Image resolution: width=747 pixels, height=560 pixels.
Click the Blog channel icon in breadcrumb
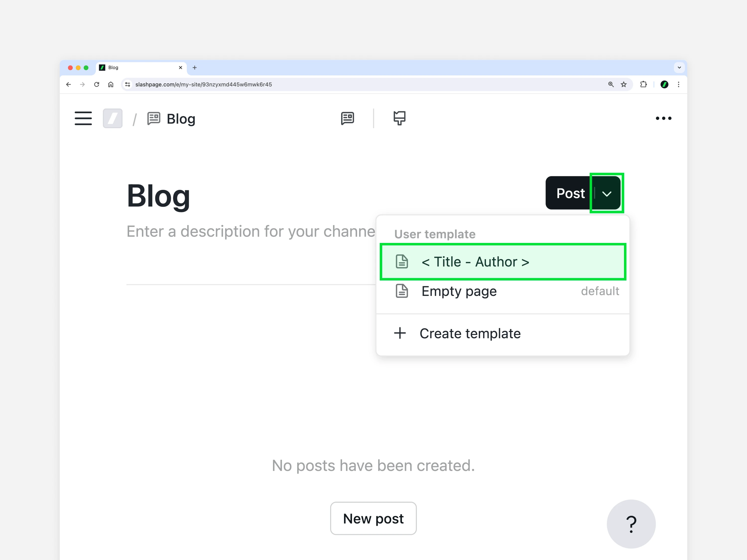pyautogui.click(x=154, y=118)
